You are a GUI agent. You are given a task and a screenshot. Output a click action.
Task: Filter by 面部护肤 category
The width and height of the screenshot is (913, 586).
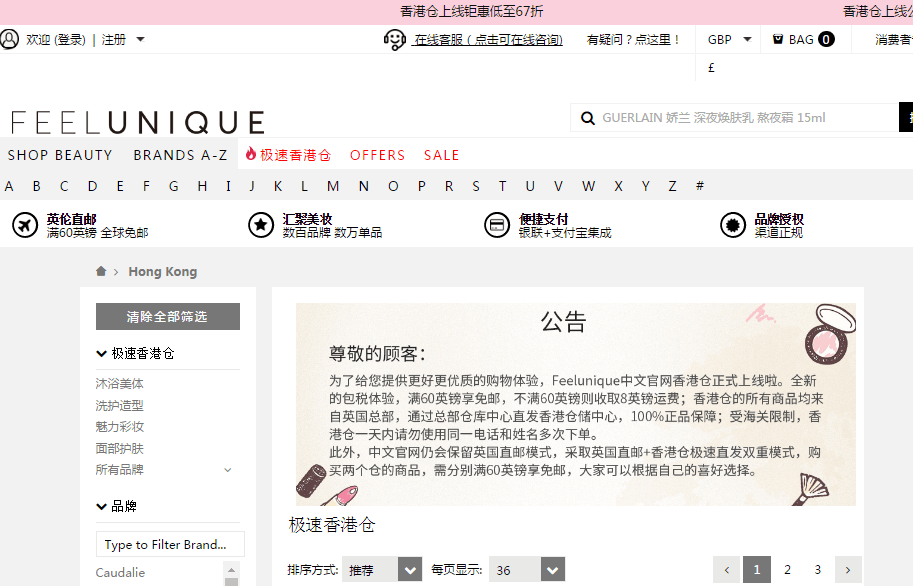pos(119,449)
